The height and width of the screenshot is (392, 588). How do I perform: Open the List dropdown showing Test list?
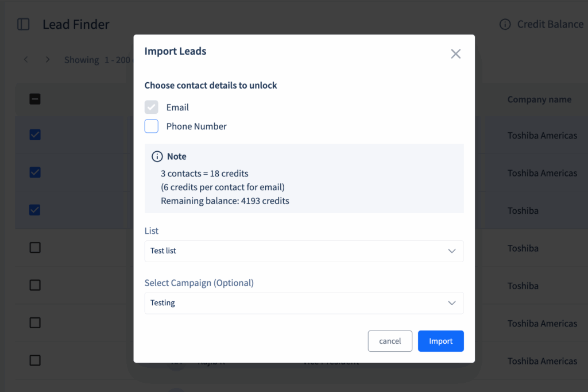304,251
